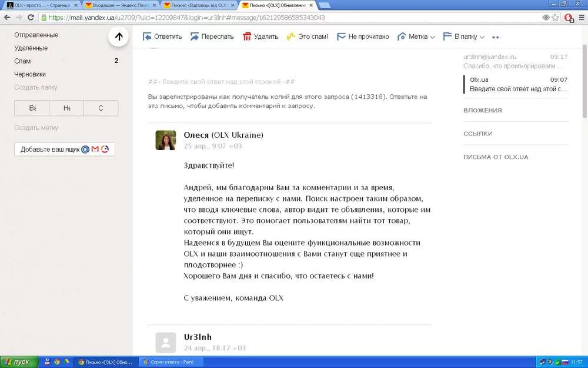The image size is (588, 368).
Task: Click the scroll-to-top arrow button
Action: pos(119,37)
